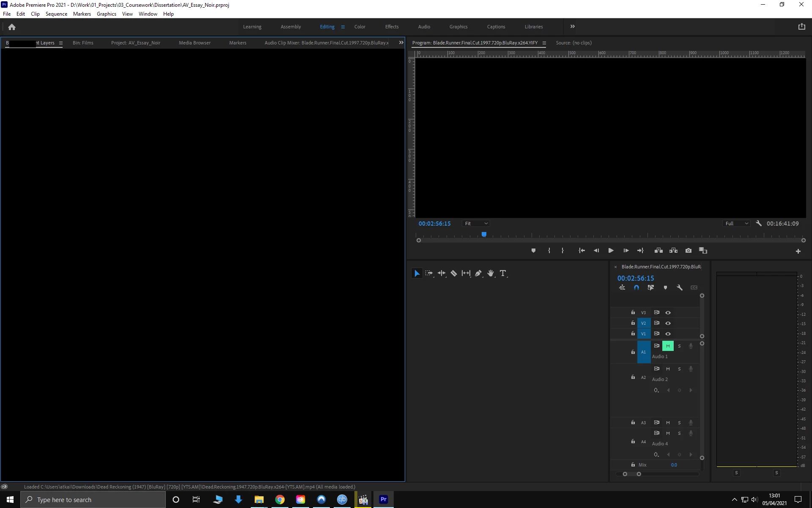Image resolution: width=812 pixels, height=508 pixels.
Task: Open the Sequence menu
Action: (x=56, y=14)
